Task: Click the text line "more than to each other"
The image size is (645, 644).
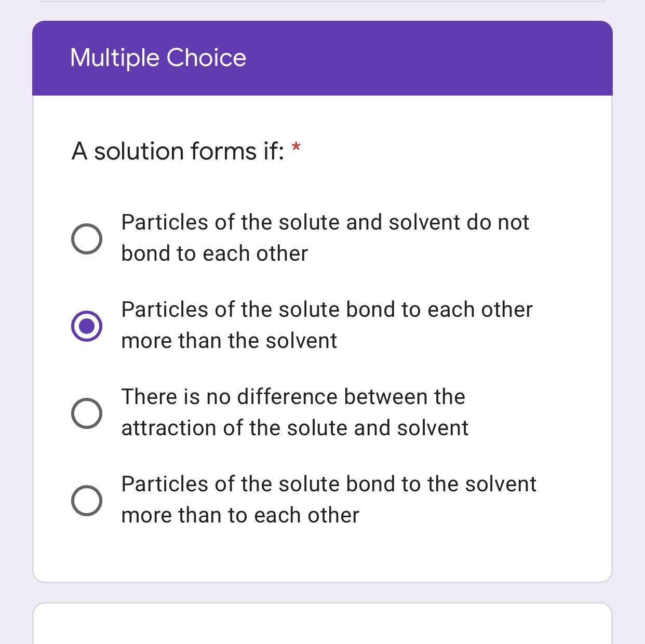Action: [x=240, y=515]
